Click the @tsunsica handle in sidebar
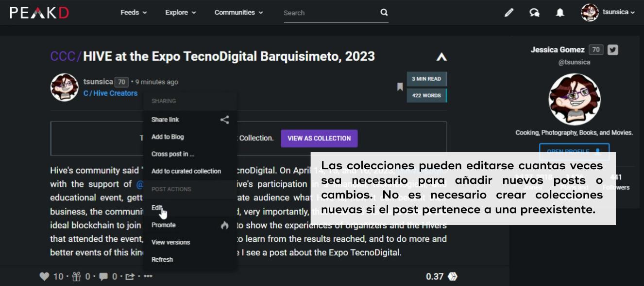The height and width of the screenshot is (286, 644). pos(574,62)
